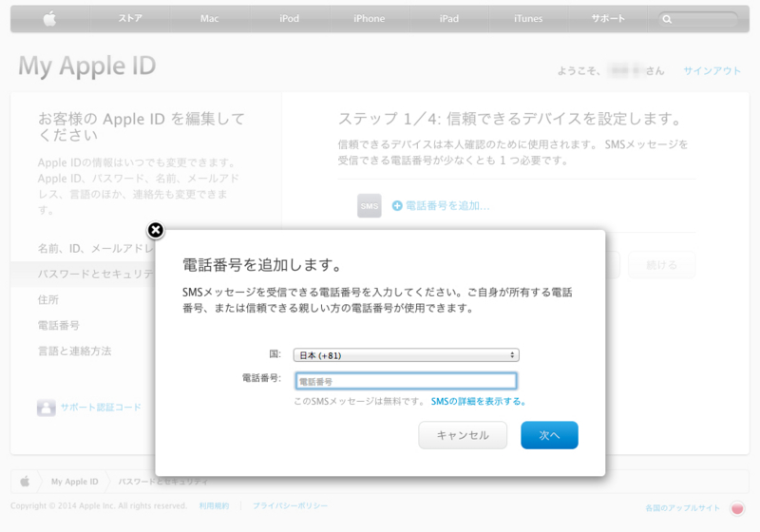760x532 pixels.
Task: Open the Mac navigation tab
Action: [209, 18]
